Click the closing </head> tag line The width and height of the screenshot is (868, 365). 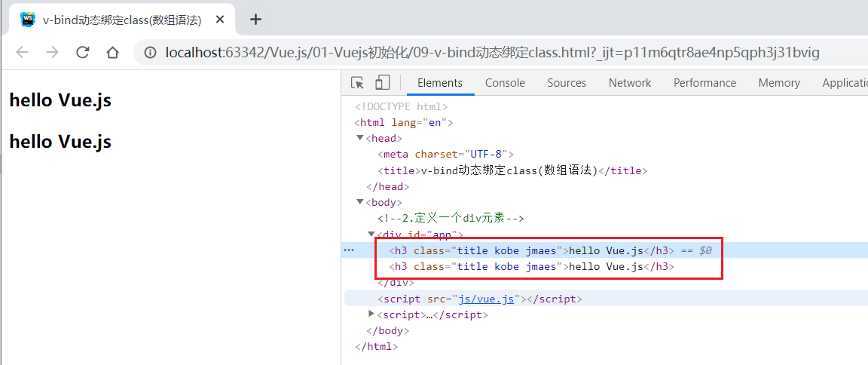pyautogui.click(x=387, y=187)
